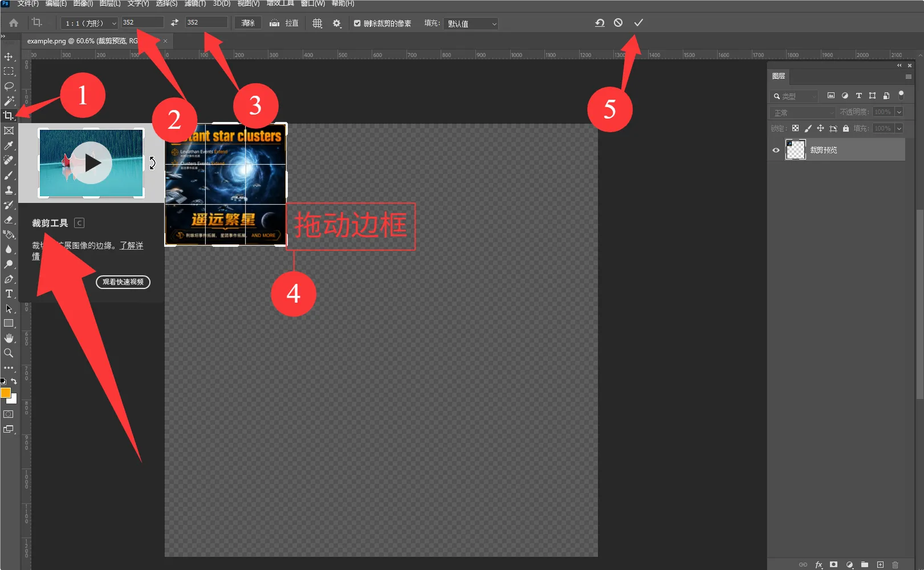
Task: Hide the 裁剪预览 layer visibility
Action: tap(776, 150)
